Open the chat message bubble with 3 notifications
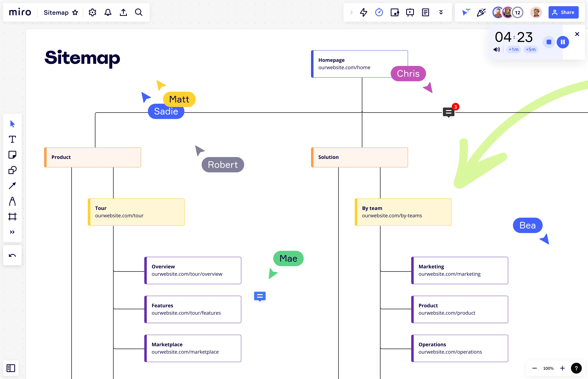The height and width of the screenshot is (379, 588). click(448, 113)
